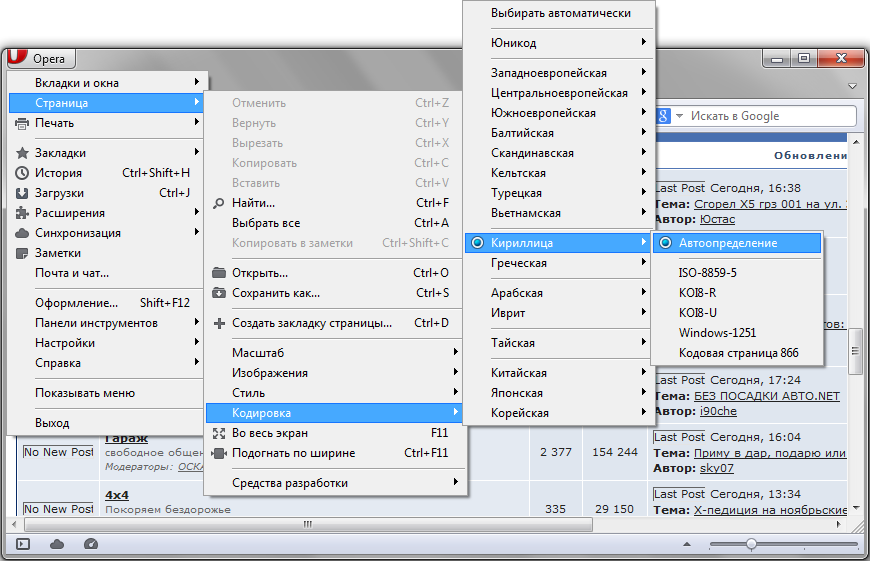The width and height of the screenshot is (870, 561).
Task: Open the БЕЗ ПОСАДКИ АВТО.NET topic link
Action: point(767,396)
